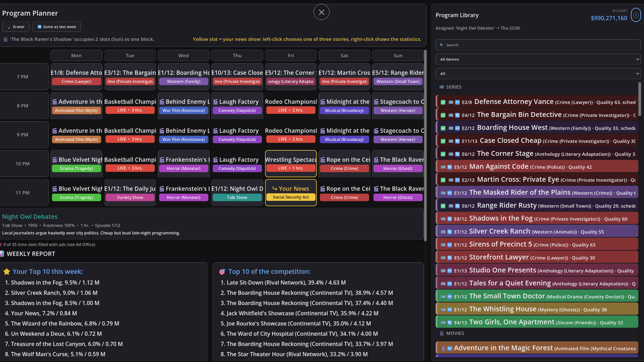Open the All Genres dropdown
The image size is (644, 362).
538,59
